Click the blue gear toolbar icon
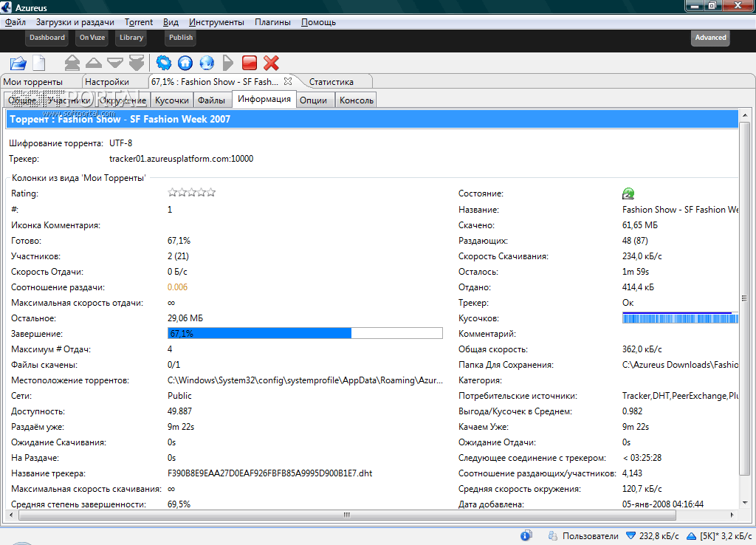756x545 pixels. tap(164, 63)
